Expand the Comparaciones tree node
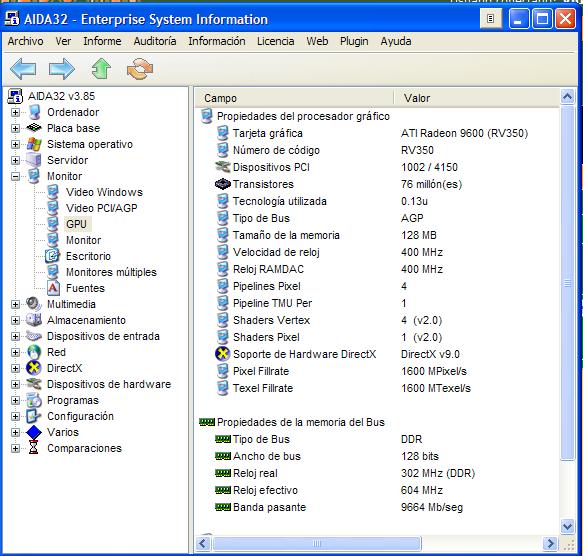Screen dimensions: 583x556 [15, 448]
